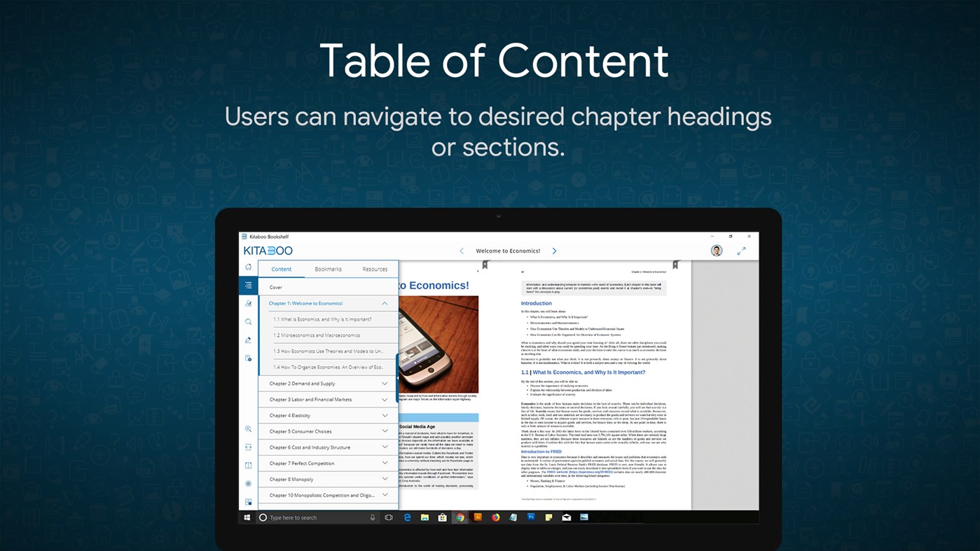
Task: Switch to the Resources tab
Action: pos(375,269)
